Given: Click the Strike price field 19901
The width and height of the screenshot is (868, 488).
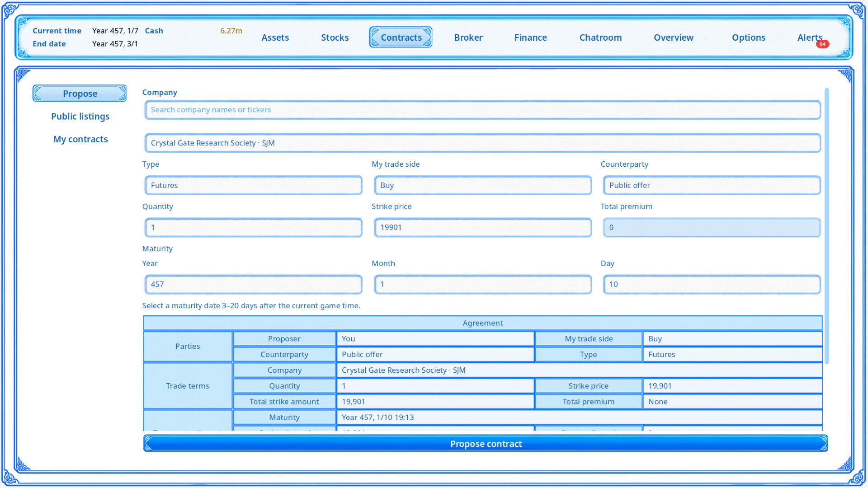Looking at the screenshot, I should (482, 227).
